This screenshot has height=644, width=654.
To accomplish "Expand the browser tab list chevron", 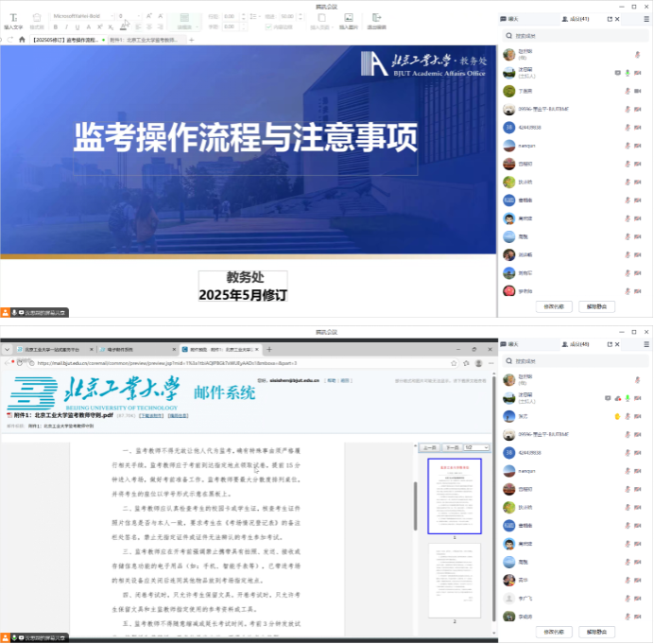I will [8, 349].
